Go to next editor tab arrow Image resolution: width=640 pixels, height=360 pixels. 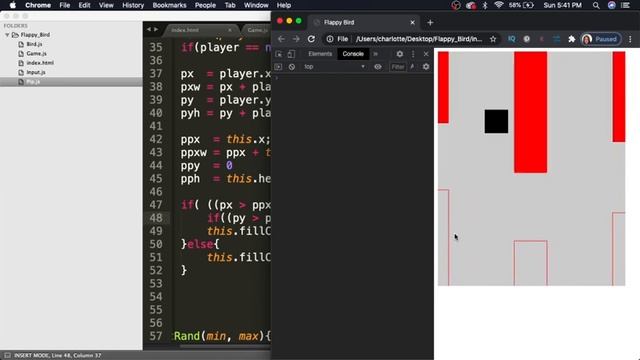156,29
